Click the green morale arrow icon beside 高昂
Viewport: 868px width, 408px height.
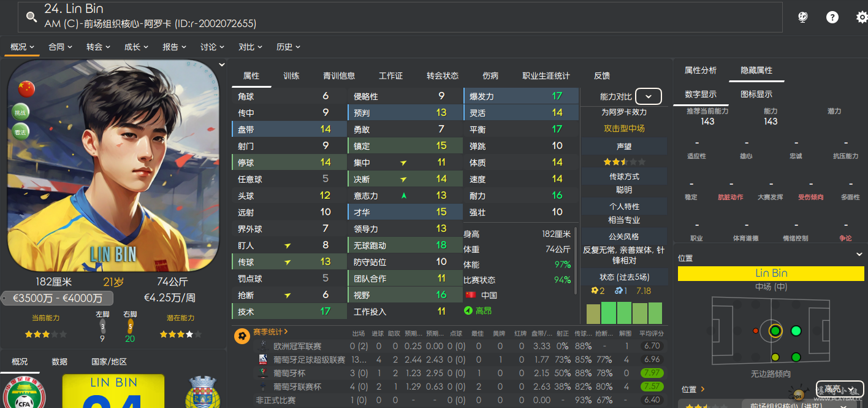coord(468,311)
